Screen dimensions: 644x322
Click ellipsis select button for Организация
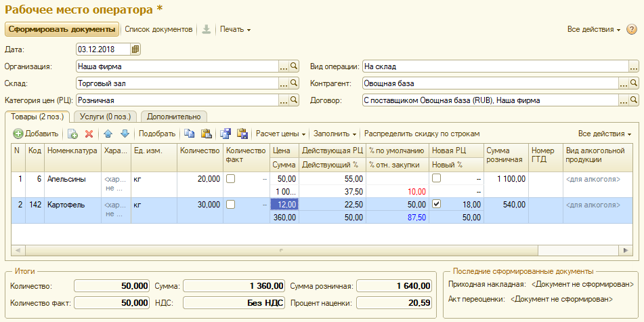284,66
